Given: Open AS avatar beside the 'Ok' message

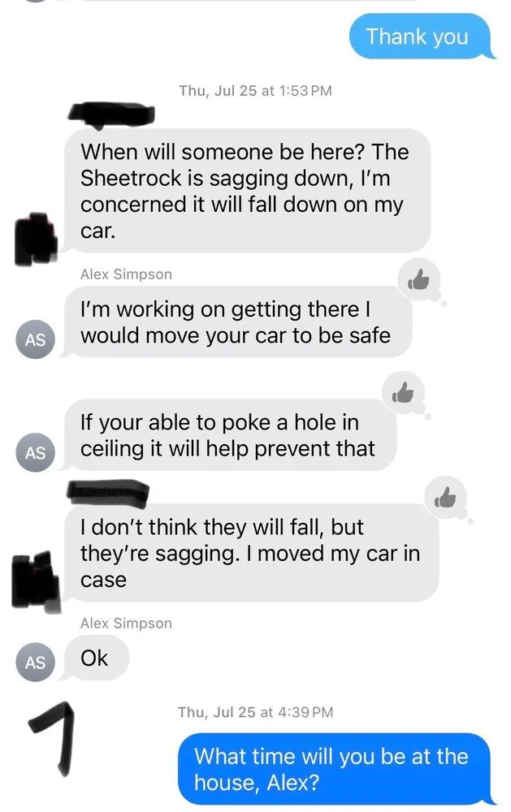Looking at the screenshot, I should pyautogui.click(x=35, y=663).
